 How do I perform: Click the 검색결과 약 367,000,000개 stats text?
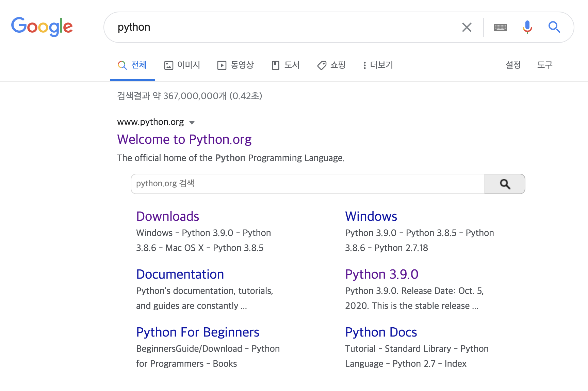(x=190, y=96)
